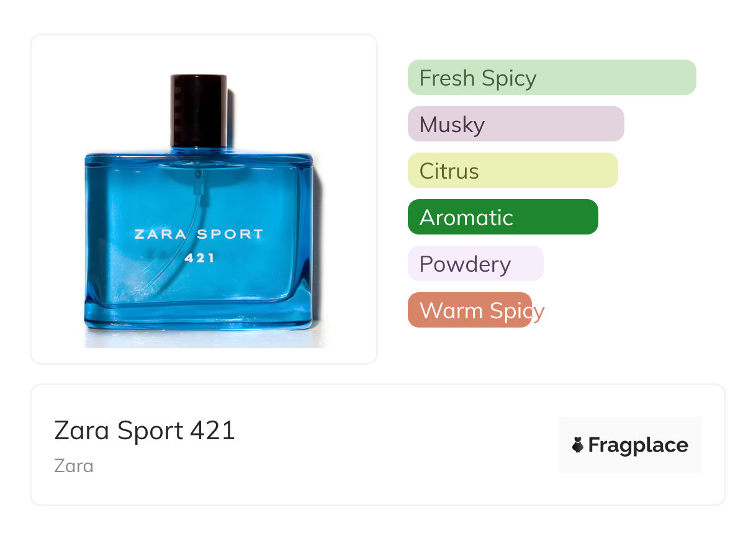
Task: Pick the dark green Aromatic bar
Action: pyautogui.click(x=503, y=217)
